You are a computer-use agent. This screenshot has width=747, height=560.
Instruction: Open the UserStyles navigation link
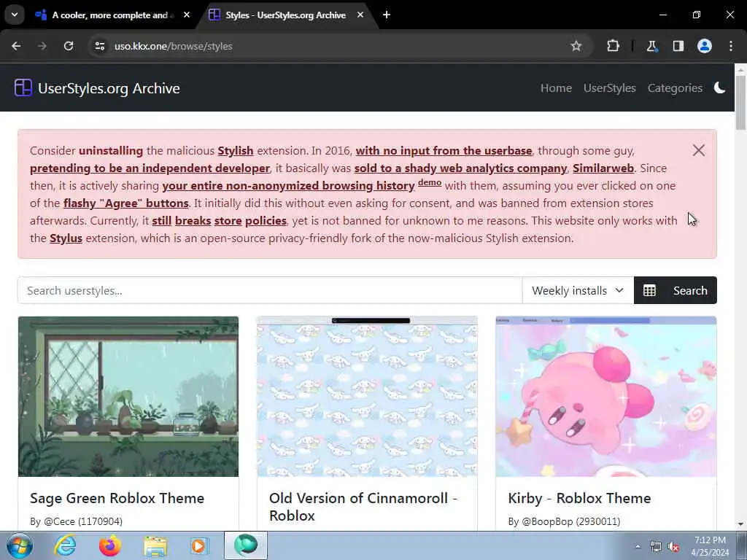pyautogui.click(x=609, y=88)
